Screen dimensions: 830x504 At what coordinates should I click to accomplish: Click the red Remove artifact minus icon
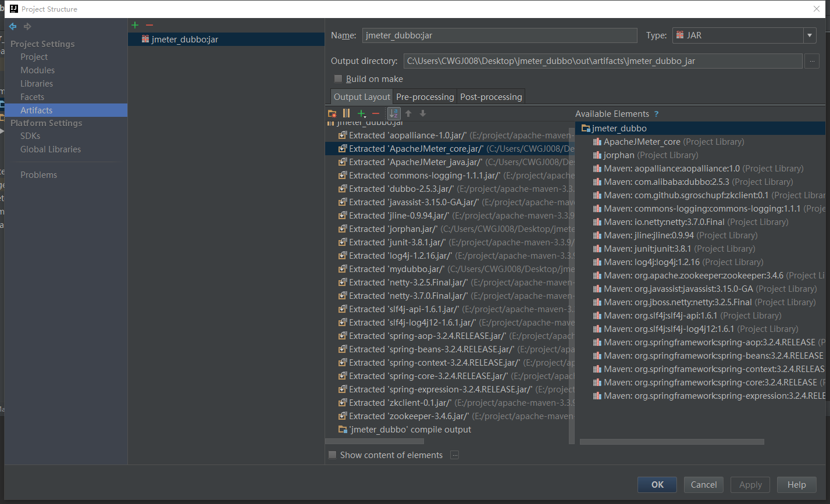coord(149,25)
